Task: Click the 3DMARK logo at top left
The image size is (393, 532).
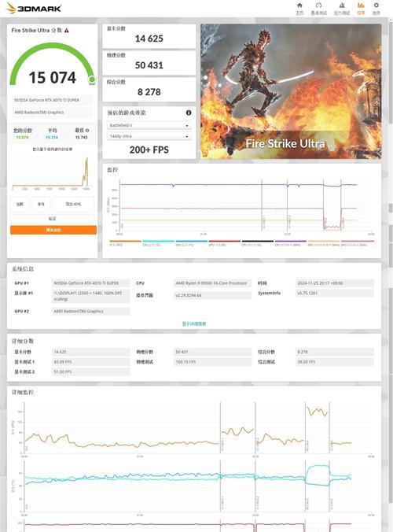Action: click(x=34, y=8)
